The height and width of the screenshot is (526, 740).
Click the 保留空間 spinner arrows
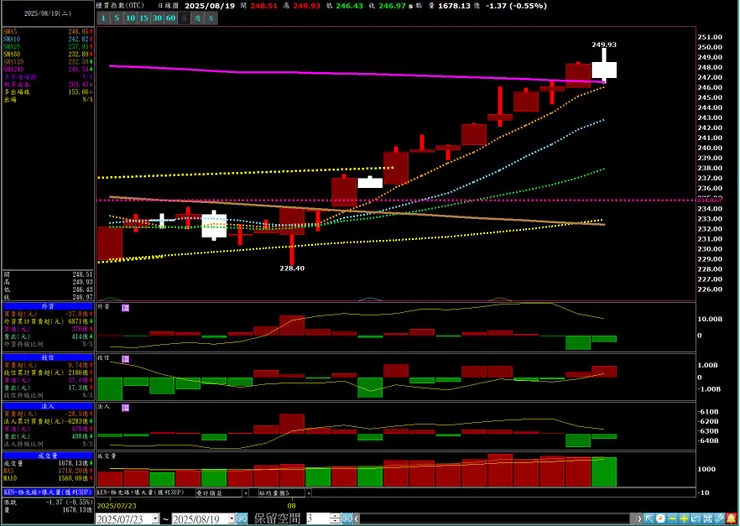336,519
